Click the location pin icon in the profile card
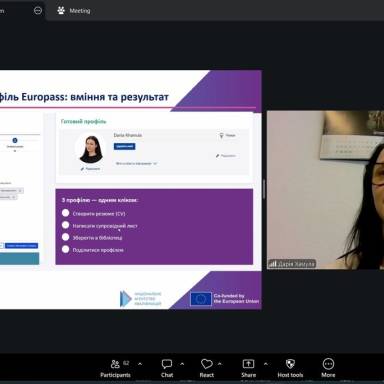Image resolution: width=384 pixels, height=384 pixels. pyautogui.click(x=221, y=135)
